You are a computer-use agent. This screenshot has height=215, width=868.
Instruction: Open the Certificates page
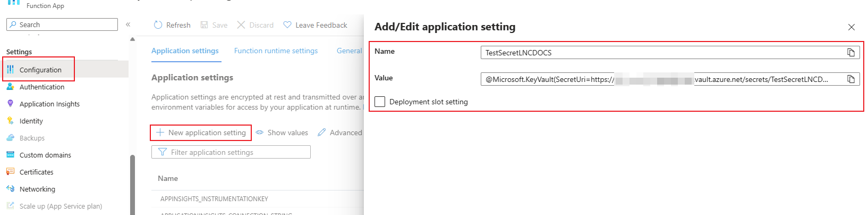tap(37, 172)
